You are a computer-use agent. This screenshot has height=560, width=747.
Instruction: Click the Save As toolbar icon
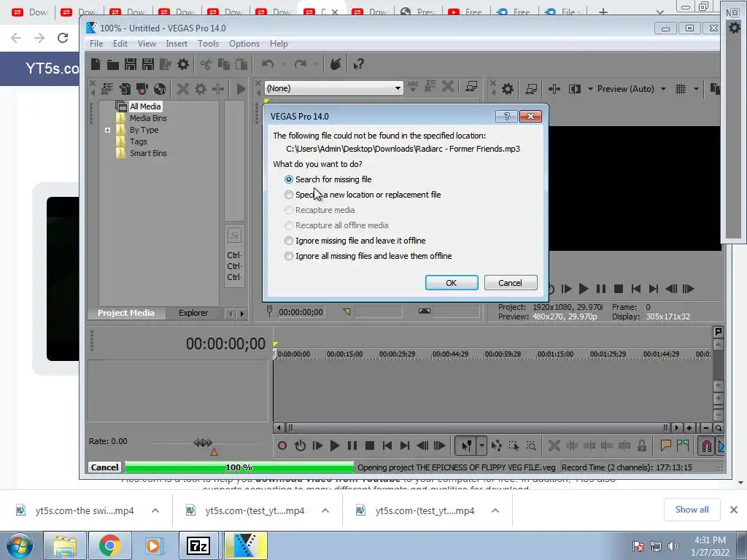click(x=147, y=64)
